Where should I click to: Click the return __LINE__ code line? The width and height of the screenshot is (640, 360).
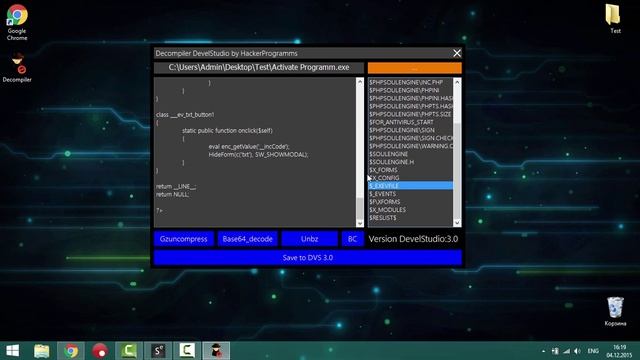pyautogui.click(x=176, y=186)
